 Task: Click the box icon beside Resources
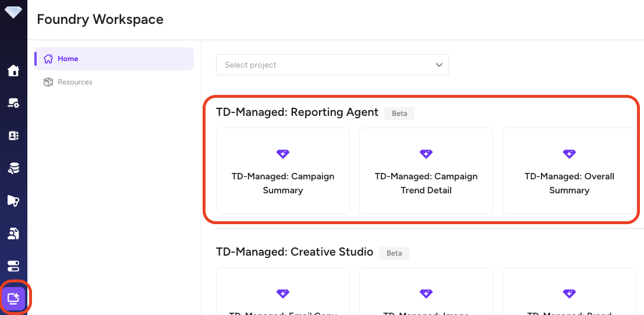[48, 82]
